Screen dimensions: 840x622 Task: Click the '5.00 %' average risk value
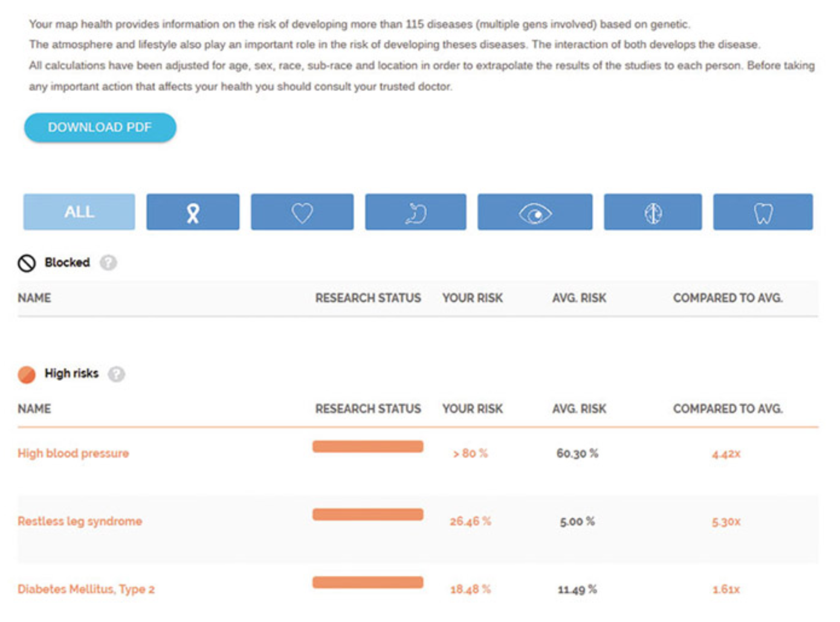(577, 521)
